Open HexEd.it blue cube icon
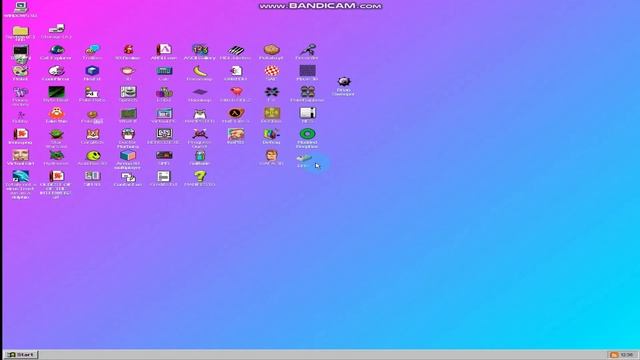The height and width of the screenshot is (360, 640). (x=92, y=71)
